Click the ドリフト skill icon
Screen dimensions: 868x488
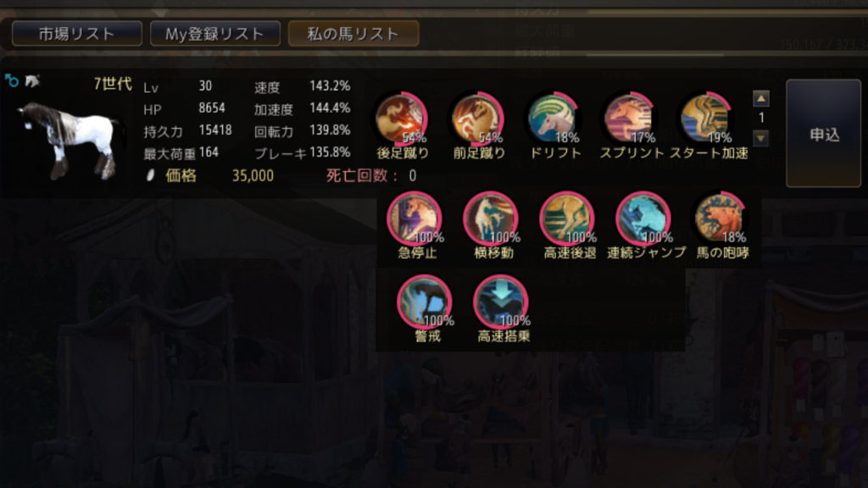tap(554, 118)
